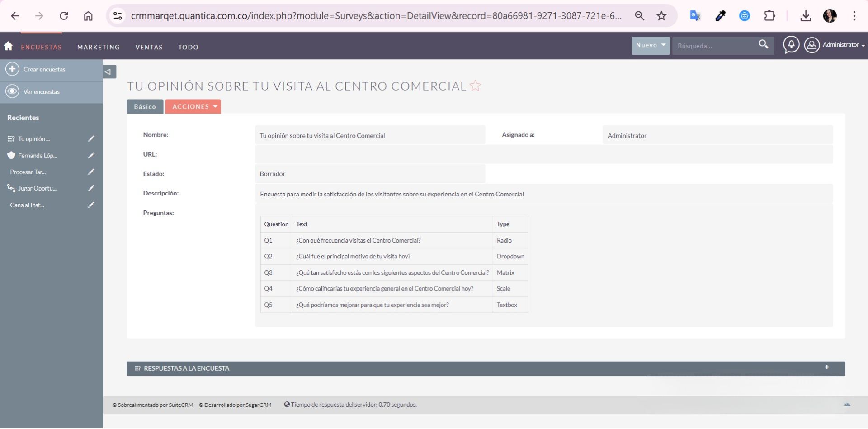
Task: Click the Búsqueda search field
Action: tap(713, 46)
